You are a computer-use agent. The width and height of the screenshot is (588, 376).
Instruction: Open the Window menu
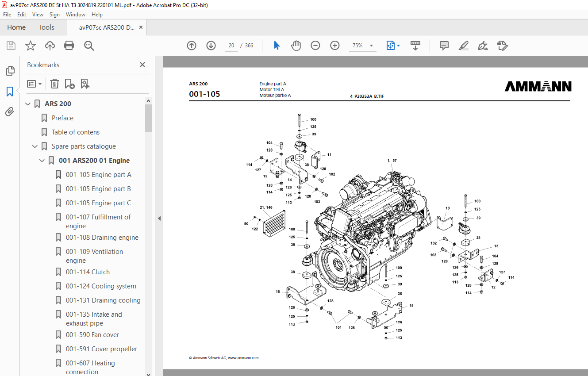pyautogui.click(x=76, y=15)
